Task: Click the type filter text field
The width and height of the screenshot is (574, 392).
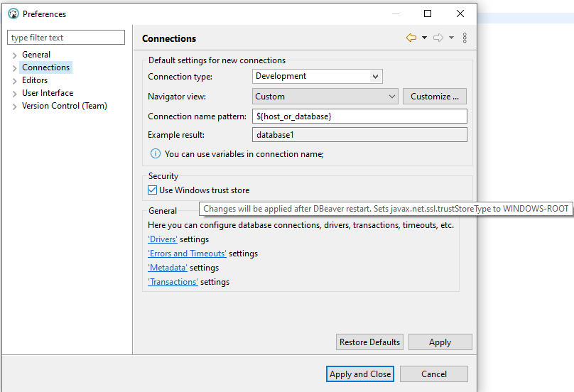Action: click(66, 38)
